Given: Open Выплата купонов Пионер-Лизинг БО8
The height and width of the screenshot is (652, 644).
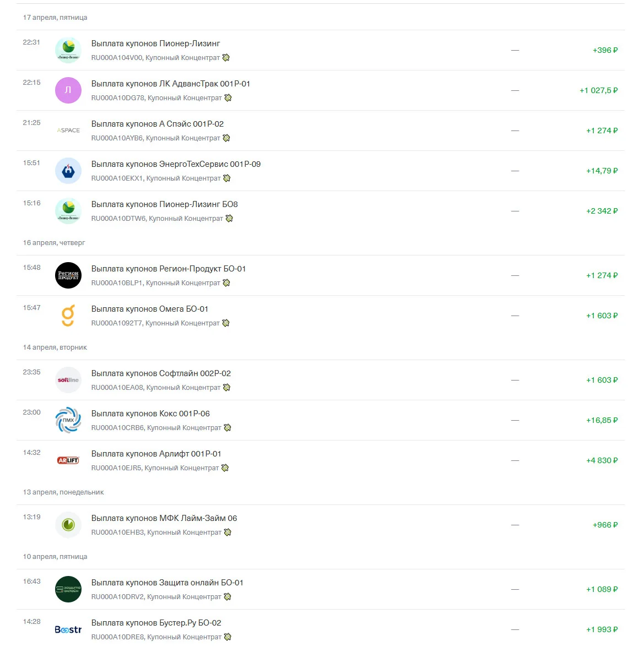Looking at the screenshot, I should click(x=320, y=211).
